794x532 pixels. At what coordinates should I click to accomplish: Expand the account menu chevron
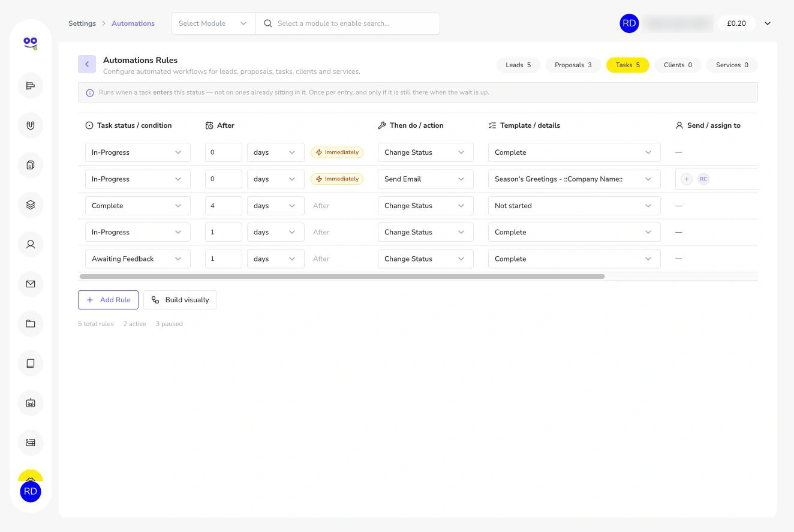point(768,23)
